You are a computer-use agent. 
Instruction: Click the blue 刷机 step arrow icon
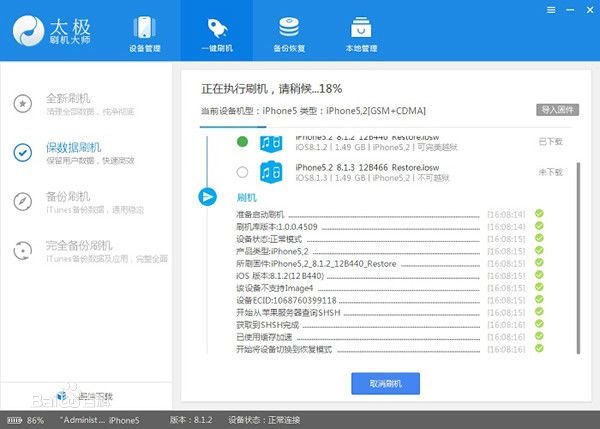207,197
